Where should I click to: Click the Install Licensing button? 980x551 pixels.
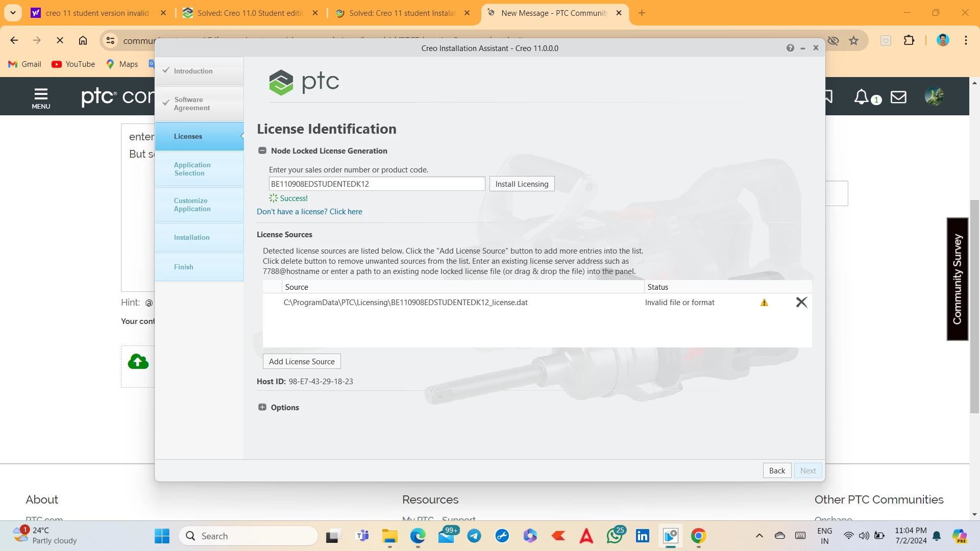(x=522, y=184)
